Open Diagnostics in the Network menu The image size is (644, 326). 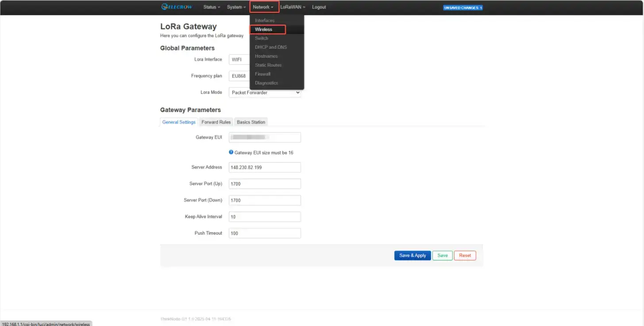click(x=266, y=83)
